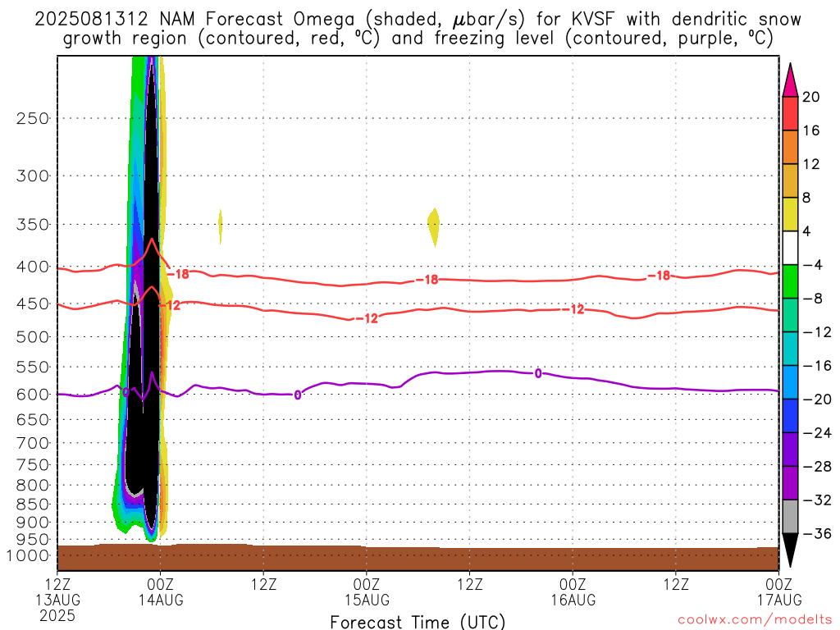840x630 pixels.
Task: Select the 13AUG date label on time axis
Action: click(58, 600)
